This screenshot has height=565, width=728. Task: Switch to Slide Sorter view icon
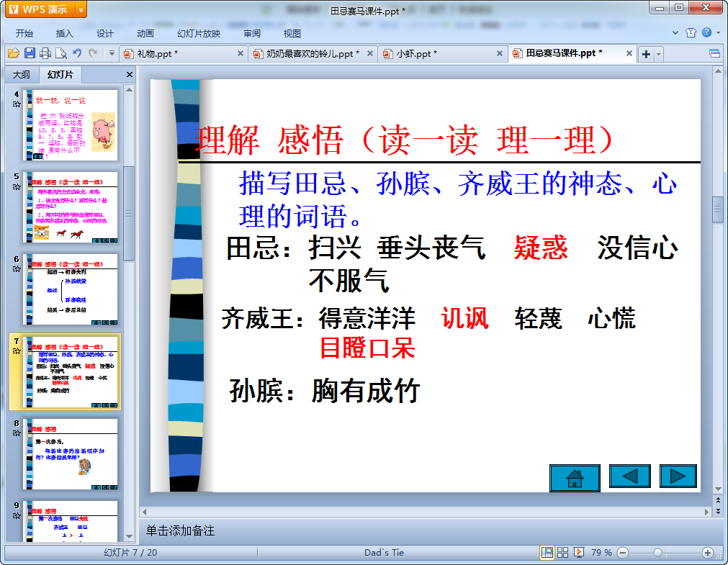pyautogui.click(x=562, y=553)
